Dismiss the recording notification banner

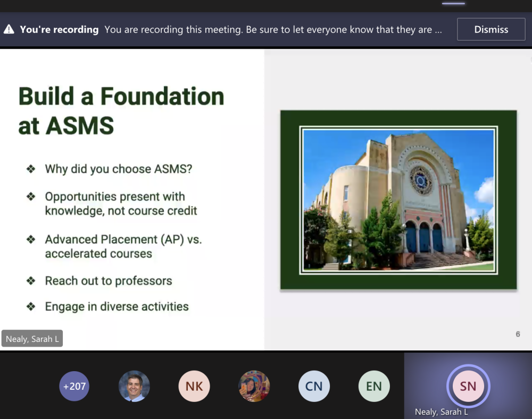491,29
